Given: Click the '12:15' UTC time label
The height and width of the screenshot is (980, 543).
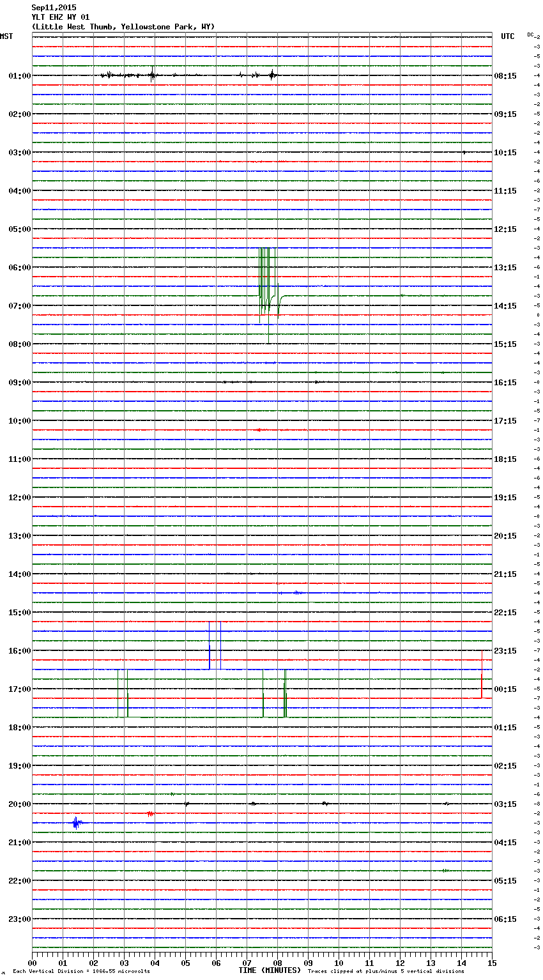Looking at the screenshot, I should [x=505, y=229].
